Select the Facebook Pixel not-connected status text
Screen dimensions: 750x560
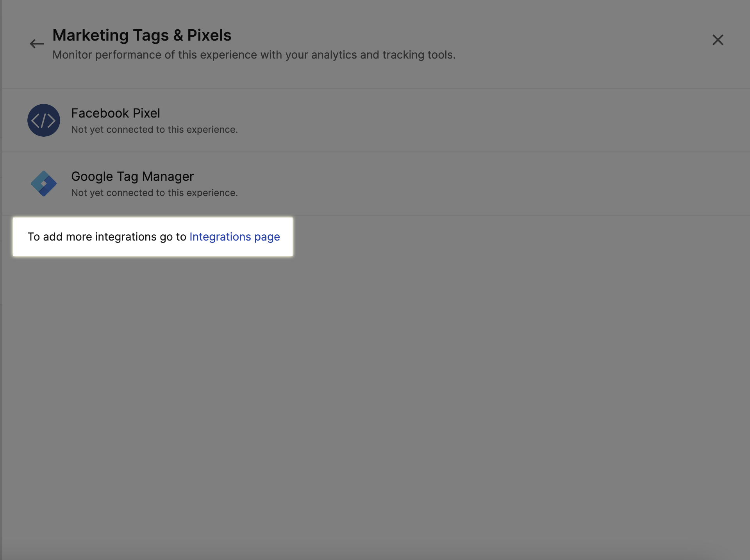point(154,130)
